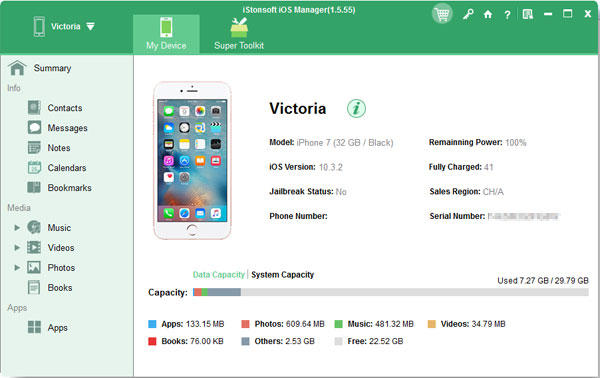Click the key register icon
Screen dimensions: 600x378
[x=468, y=15]
